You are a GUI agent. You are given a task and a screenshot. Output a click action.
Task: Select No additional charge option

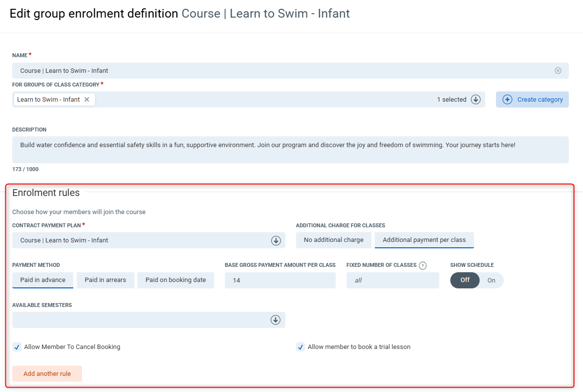[x=334, y=240]
